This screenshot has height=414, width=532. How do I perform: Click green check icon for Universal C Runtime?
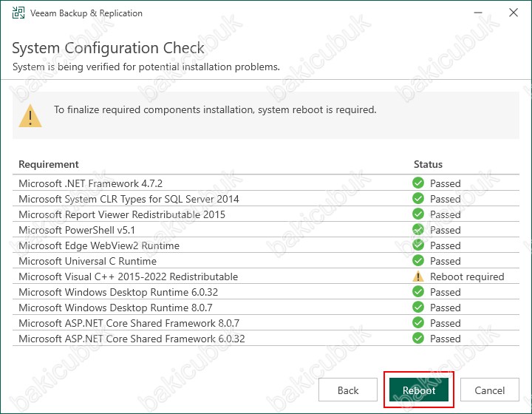[418, 261]
